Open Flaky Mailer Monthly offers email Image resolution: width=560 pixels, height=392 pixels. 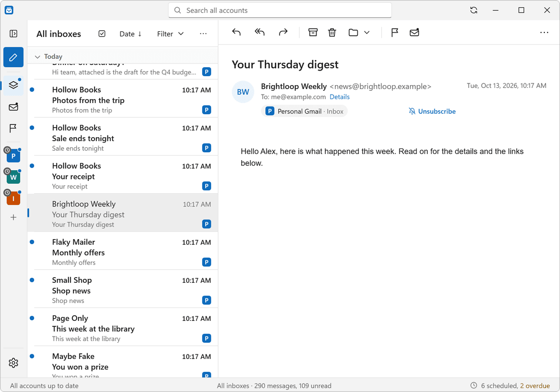123,251
